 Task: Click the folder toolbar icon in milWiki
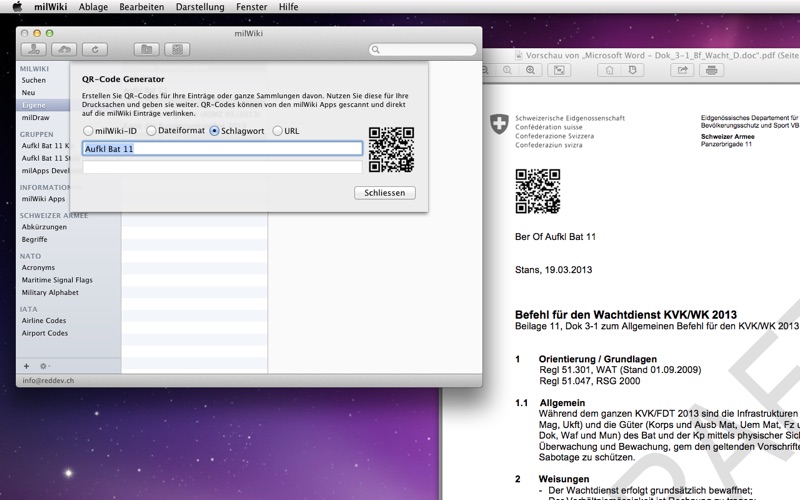pyautogui.click(x=146, y=49)
